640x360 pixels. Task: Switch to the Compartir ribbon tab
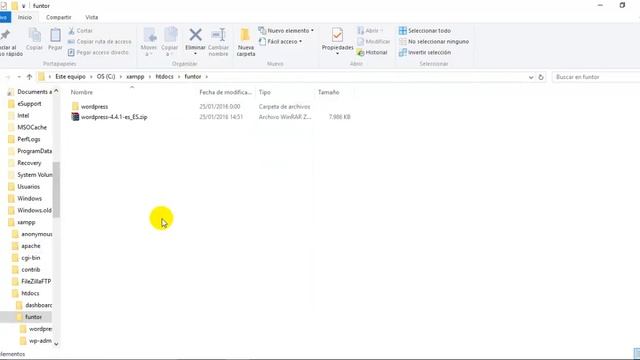click(58, 17)
